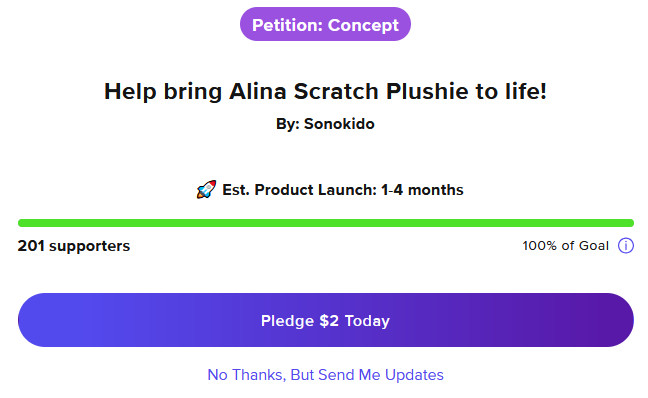This screenshot has width=648, height=398.
Task: Click the $2 amount on pledge button
Action: coord(329,321)
